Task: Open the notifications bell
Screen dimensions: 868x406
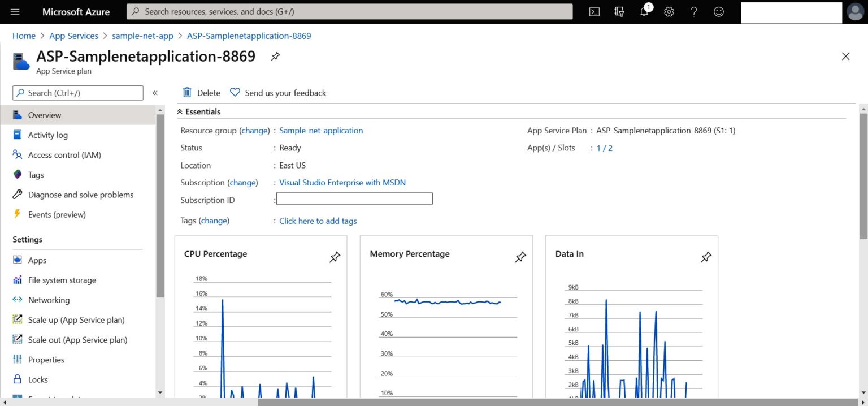Action: (x=644, y=11)
